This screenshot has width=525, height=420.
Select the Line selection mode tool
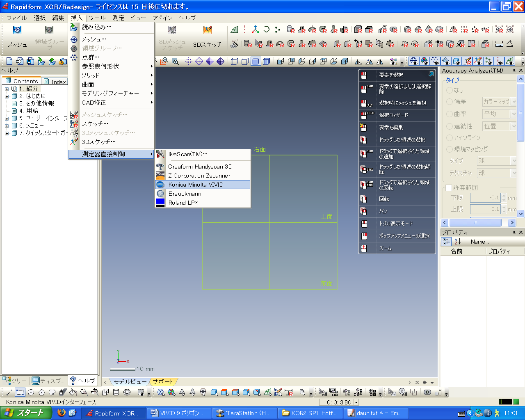[x=9, y=392]
